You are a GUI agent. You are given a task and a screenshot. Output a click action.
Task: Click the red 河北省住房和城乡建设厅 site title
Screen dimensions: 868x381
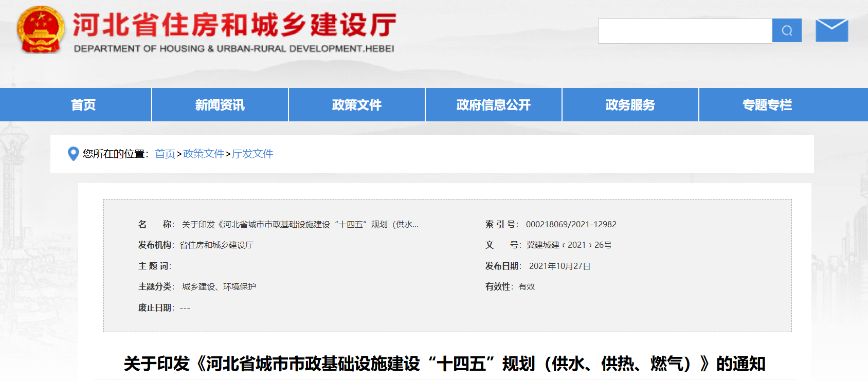point(234,25)
